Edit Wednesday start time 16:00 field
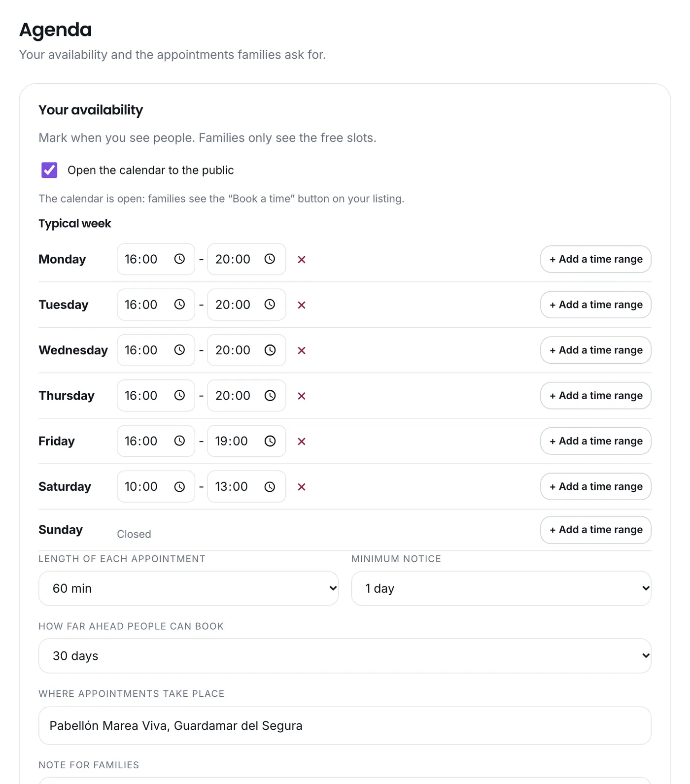The width and height of the screenshot is (690, 784). (156, 350)
